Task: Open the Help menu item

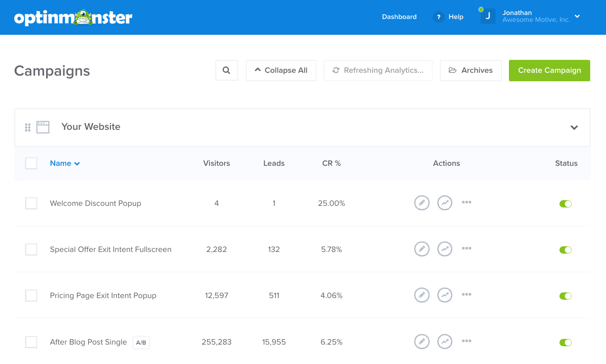Action: click(x=456, y=17)
